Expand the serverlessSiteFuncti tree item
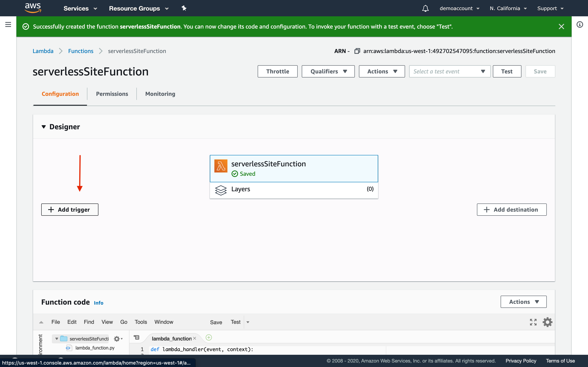Screen dimensions: 588x367 [56, 338]
